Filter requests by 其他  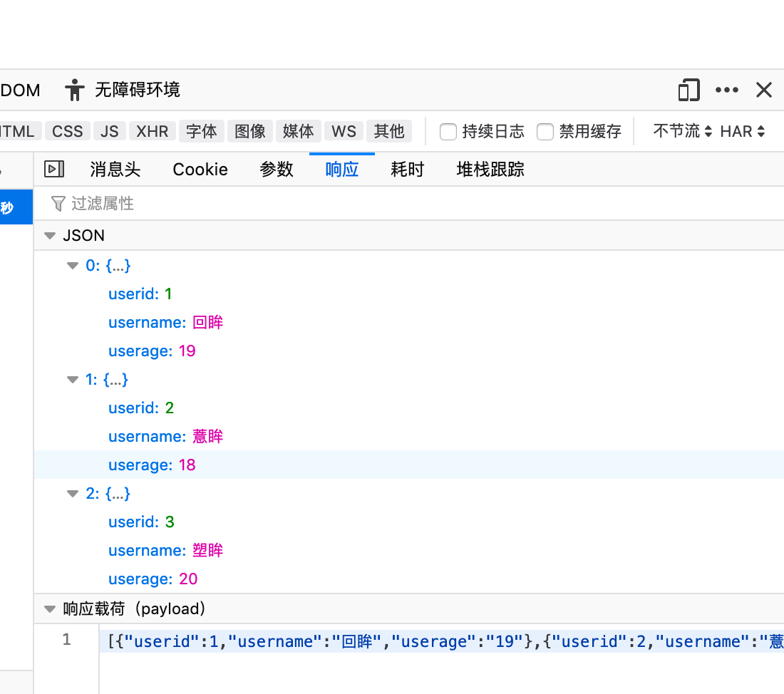coord(389,132)
